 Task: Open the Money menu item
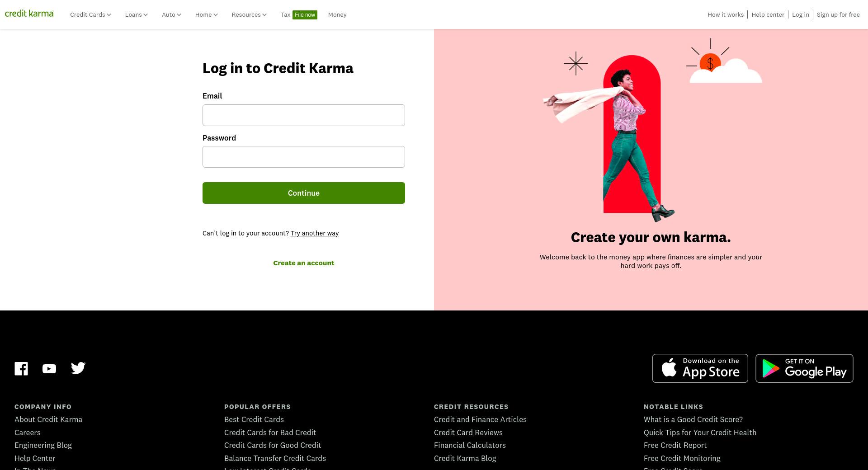coord(337,15)
